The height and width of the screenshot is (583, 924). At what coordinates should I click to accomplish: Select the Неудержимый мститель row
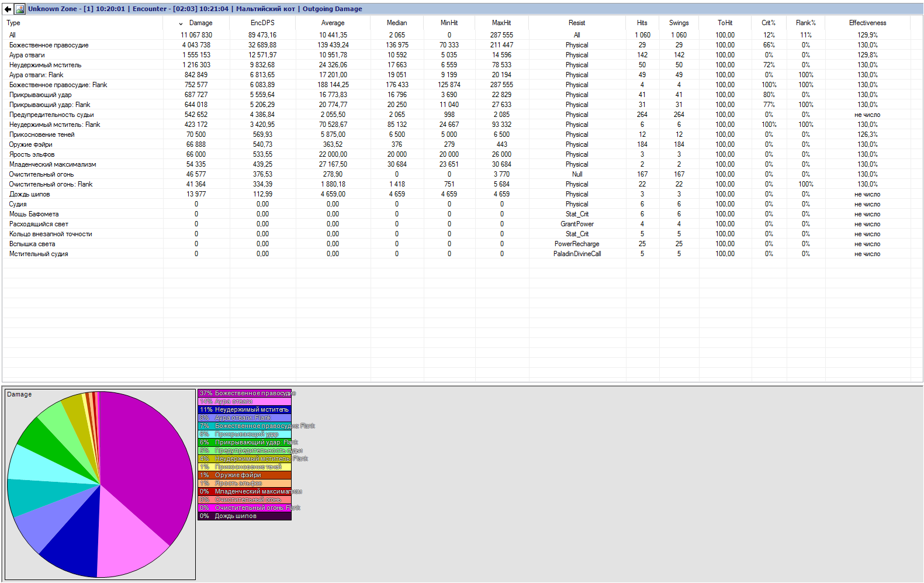[x=462, y=65]
